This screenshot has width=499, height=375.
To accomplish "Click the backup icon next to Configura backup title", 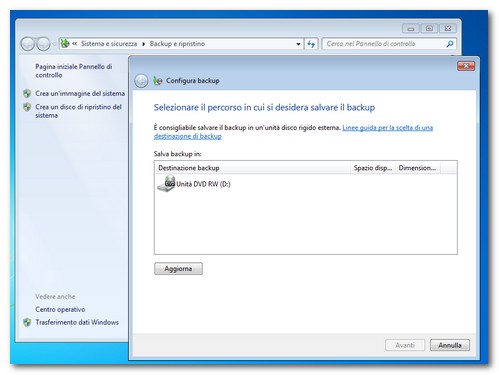I will click(x=157, y=81).
